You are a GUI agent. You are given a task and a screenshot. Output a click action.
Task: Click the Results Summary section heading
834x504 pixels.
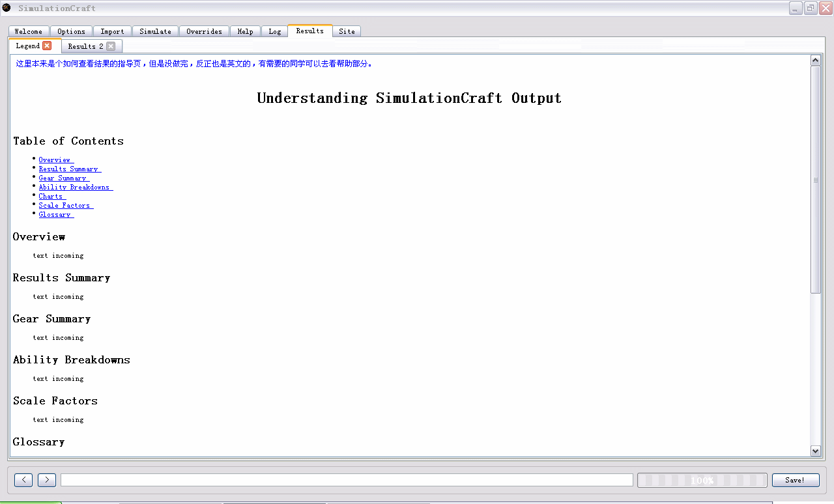pyautogui.click(x=62, y=278)
